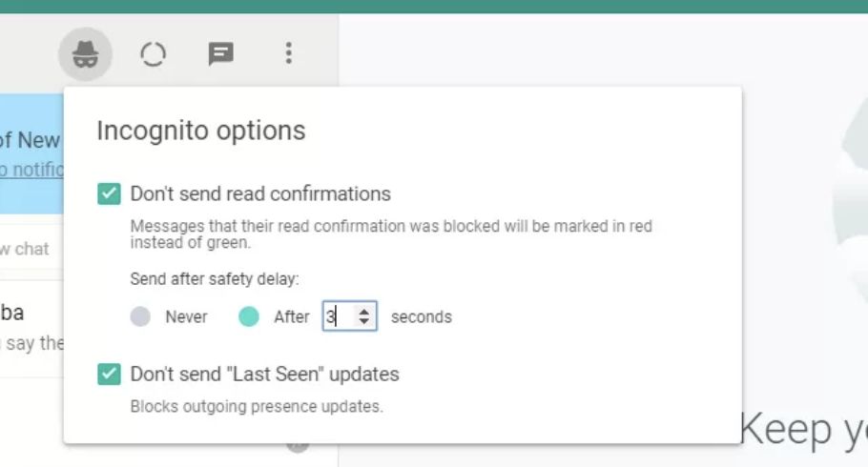The width and height of the screenshot is (868, 467).
Task: Select the "Never" radio button
Action: coord(140,316)
